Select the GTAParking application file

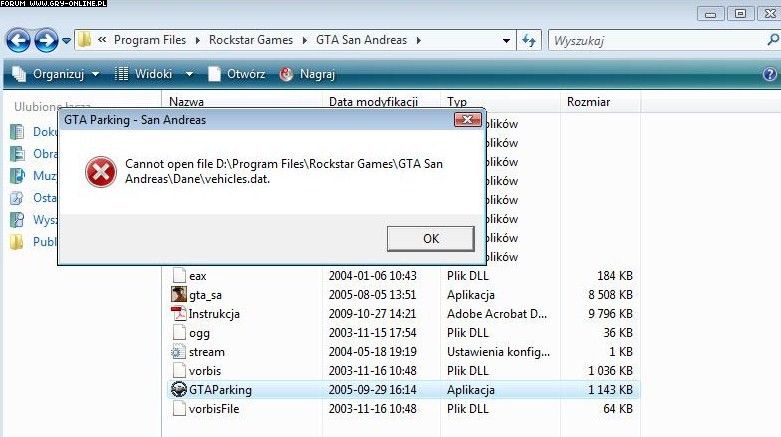click(x=216, y=389)
